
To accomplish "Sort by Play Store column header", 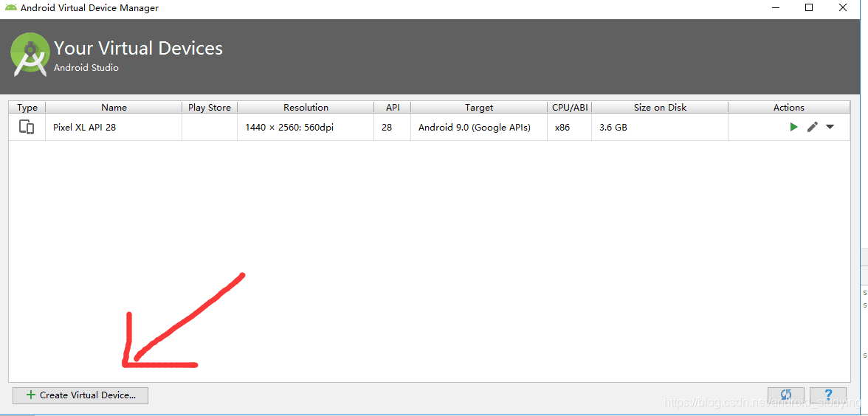I will click(x=210, y=108).
